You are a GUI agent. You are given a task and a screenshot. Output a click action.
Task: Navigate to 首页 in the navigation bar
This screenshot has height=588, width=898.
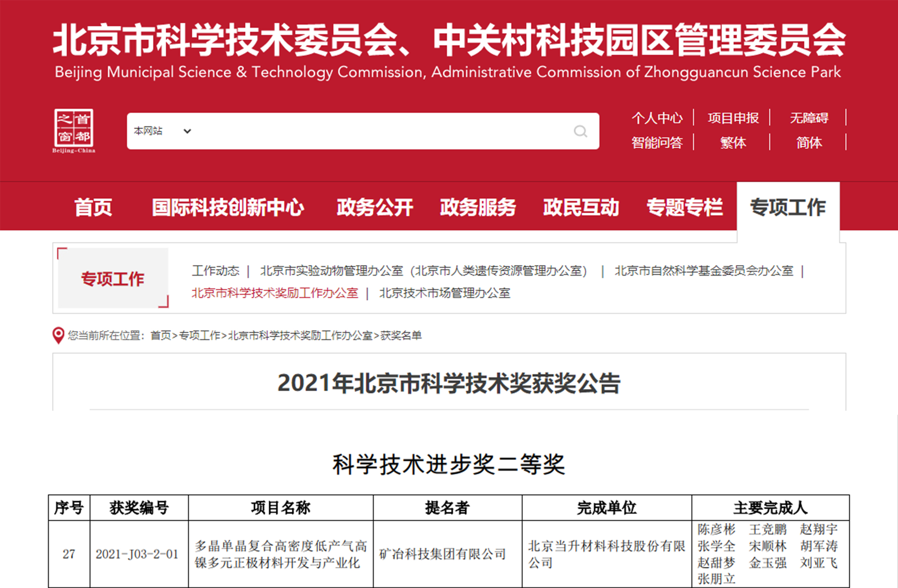93,207
